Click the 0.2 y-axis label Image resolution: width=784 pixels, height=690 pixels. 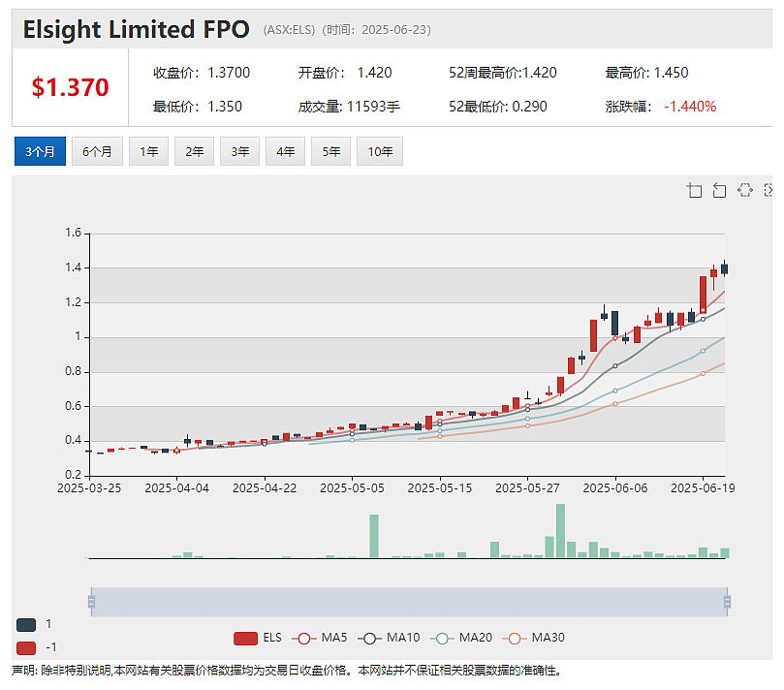tap(73, 475)
